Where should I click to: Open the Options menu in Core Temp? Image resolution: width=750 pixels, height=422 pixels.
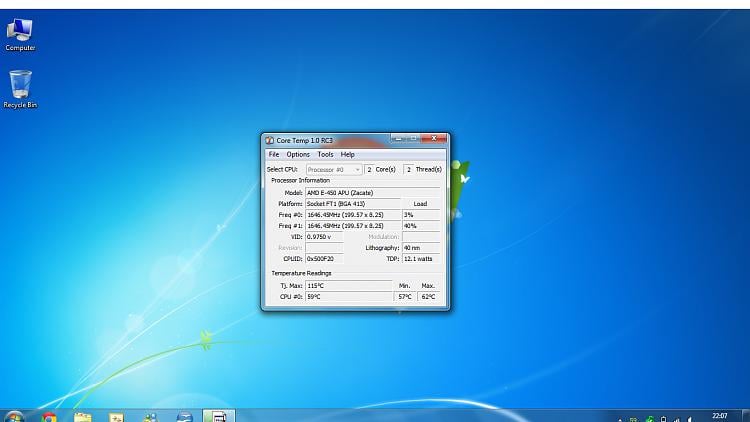298,155
